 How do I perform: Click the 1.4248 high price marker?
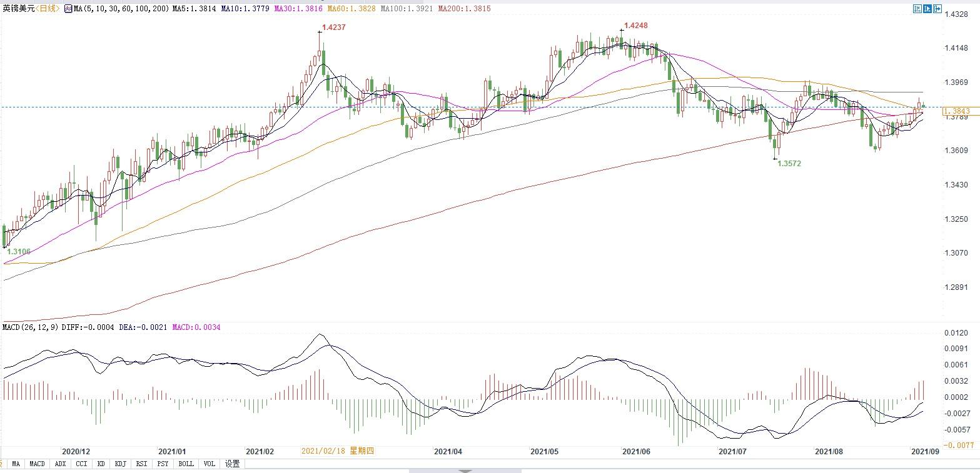635,26
